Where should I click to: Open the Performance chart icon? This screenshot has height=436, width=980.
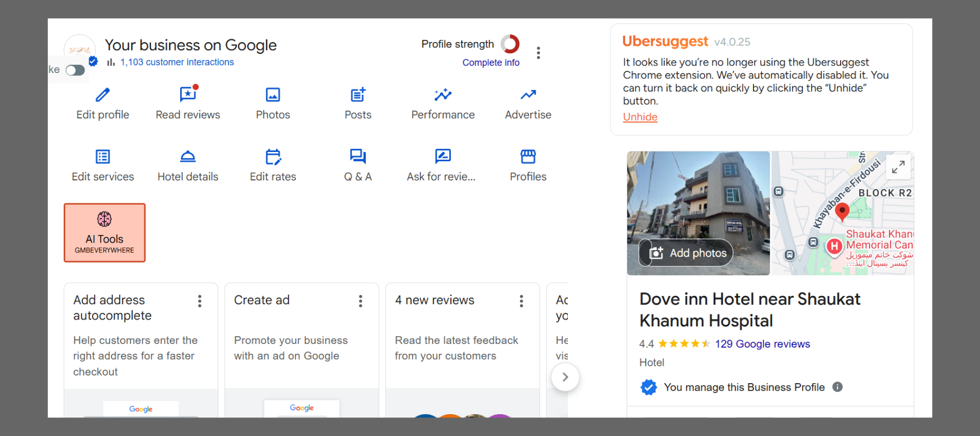tap(443, 95)
